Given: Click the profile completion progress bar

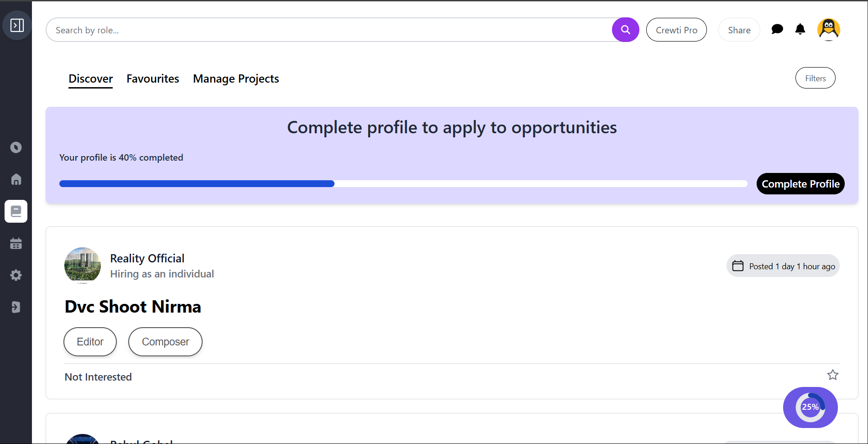Looking at the screenshot, I should pos(403,184).
